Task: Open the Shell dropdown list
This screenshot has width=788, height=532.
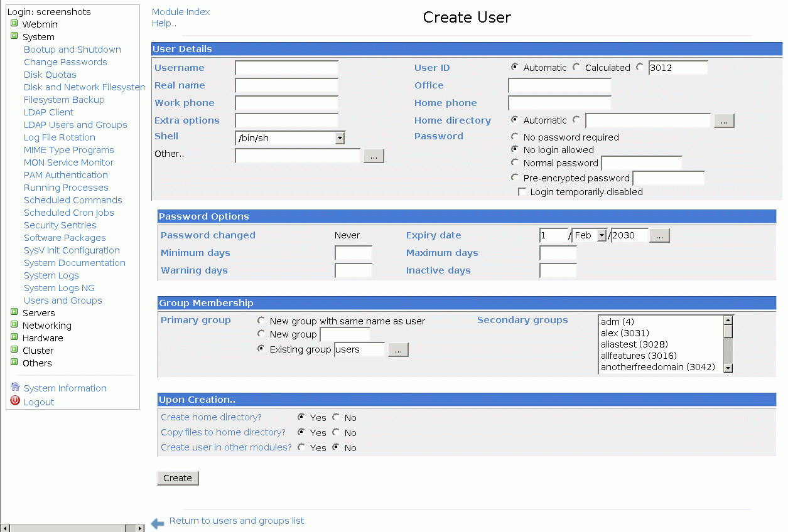Action: coord(340,138)
